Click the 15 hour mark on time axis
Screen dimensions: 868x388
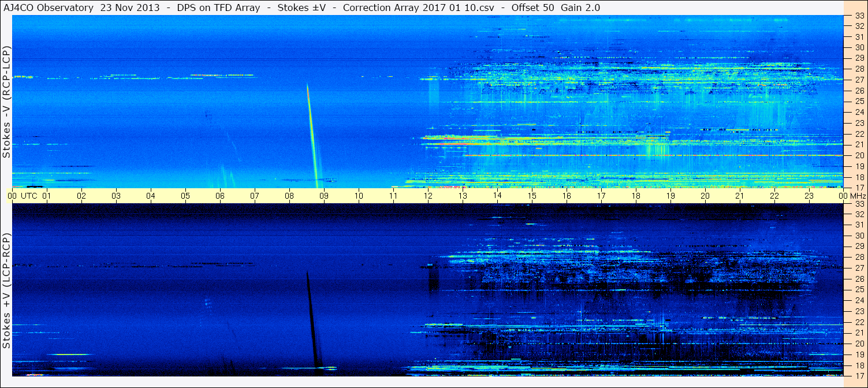pos(532,196)
